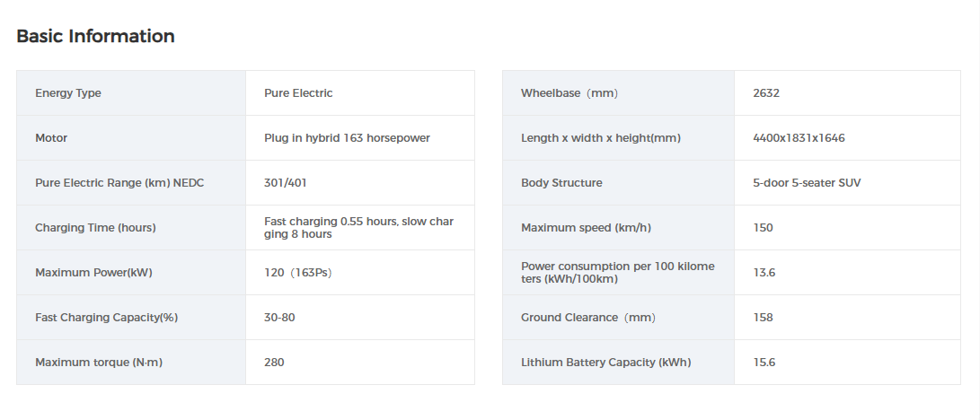
Task: Click the Ground Clearance (mm) label
Action: [x=588, y=318]
